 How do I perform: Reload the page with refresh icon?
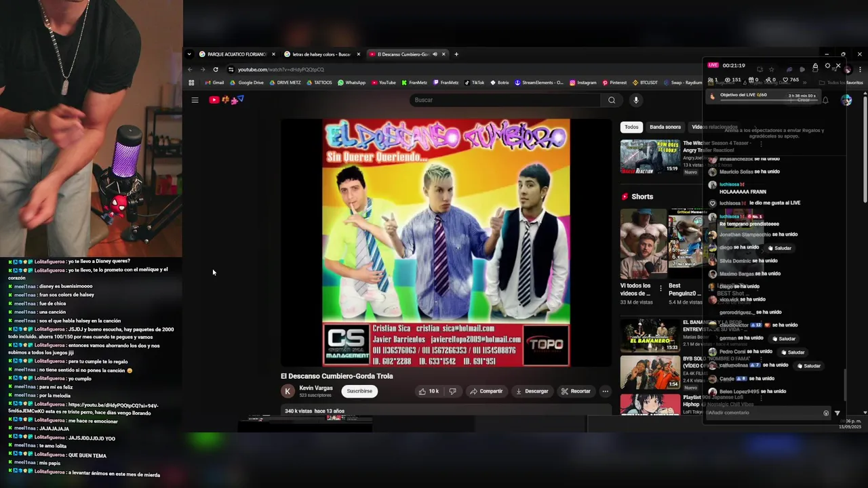click(x=216, y=69)
